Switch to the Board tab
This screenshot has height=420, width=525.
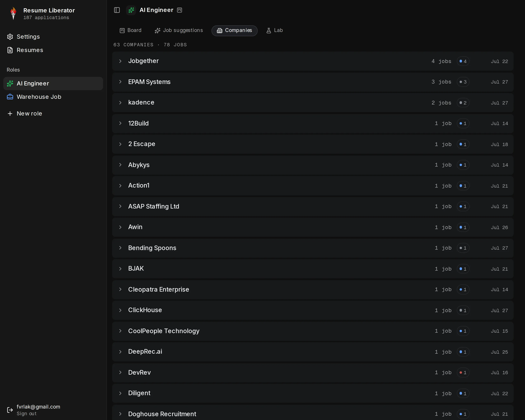pyautogui.click(x=130, y=30)
